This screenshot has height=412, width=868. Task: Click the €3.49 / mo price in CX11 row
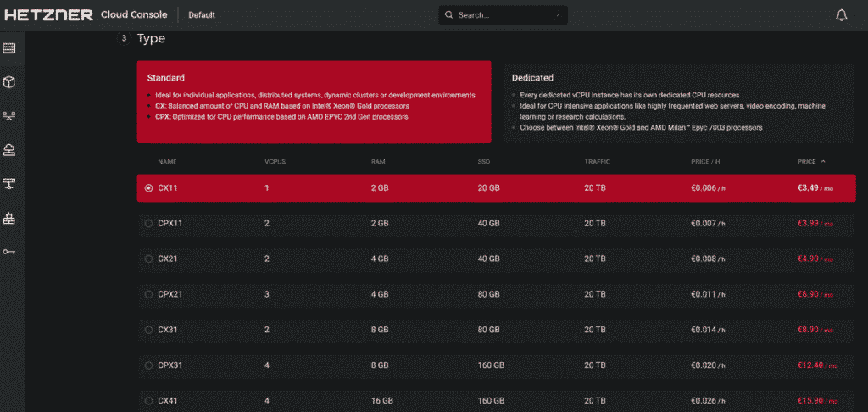tap(815, 188)
